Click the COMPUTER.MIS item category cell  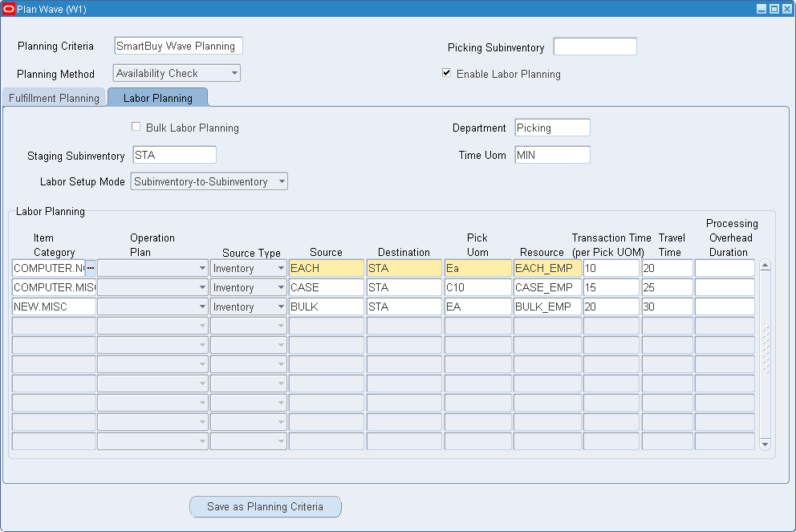(54, 287)
